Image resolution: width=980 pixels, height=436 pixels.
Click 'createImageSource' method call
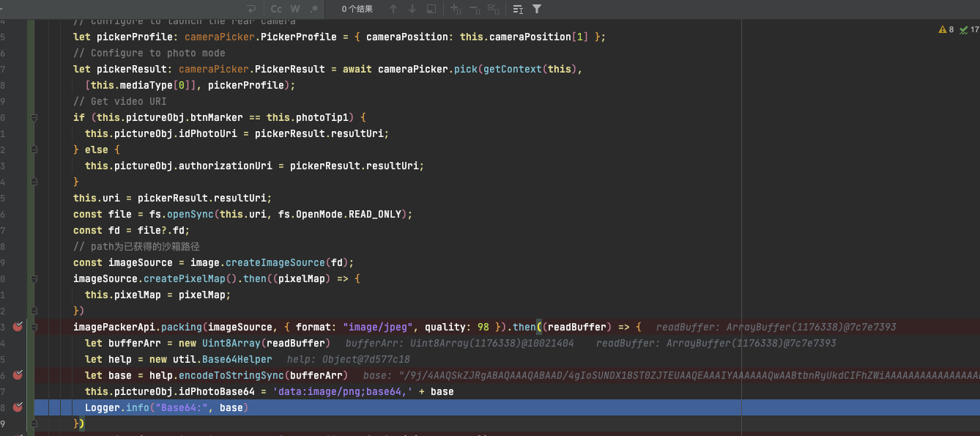point(275,262)
